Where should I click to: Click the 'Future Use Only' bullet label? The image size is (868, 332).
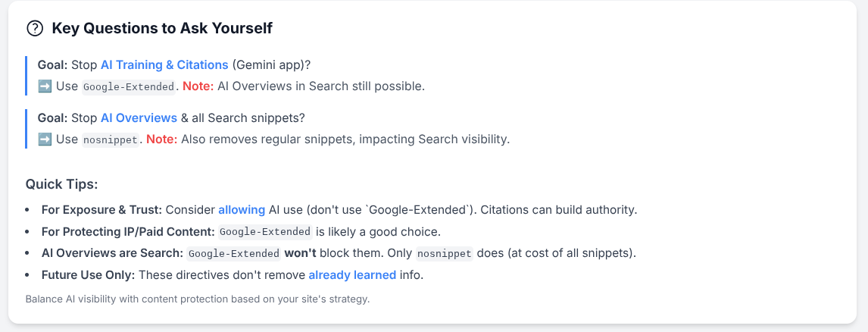click(x=89, y=275)
